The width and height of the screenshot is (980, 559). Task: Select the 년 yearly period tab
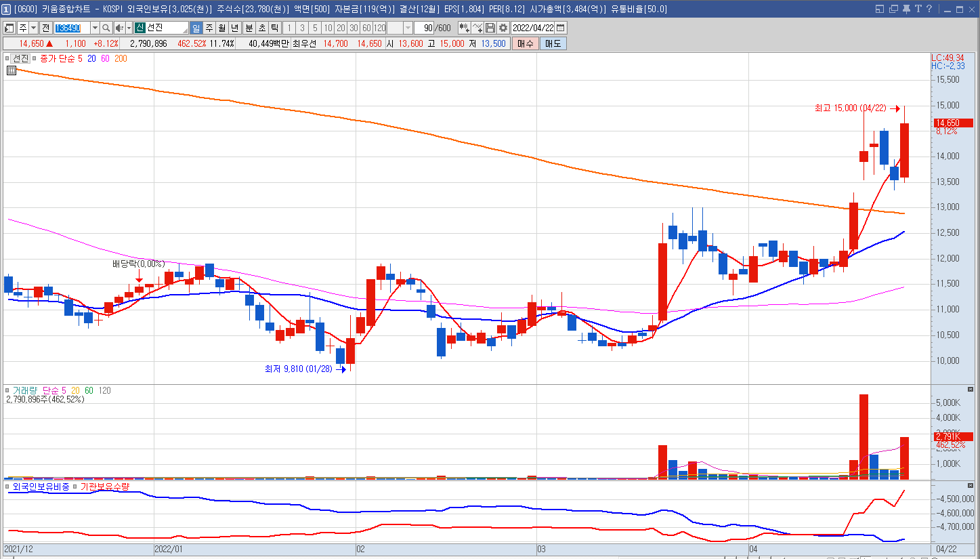click(234, 28)
